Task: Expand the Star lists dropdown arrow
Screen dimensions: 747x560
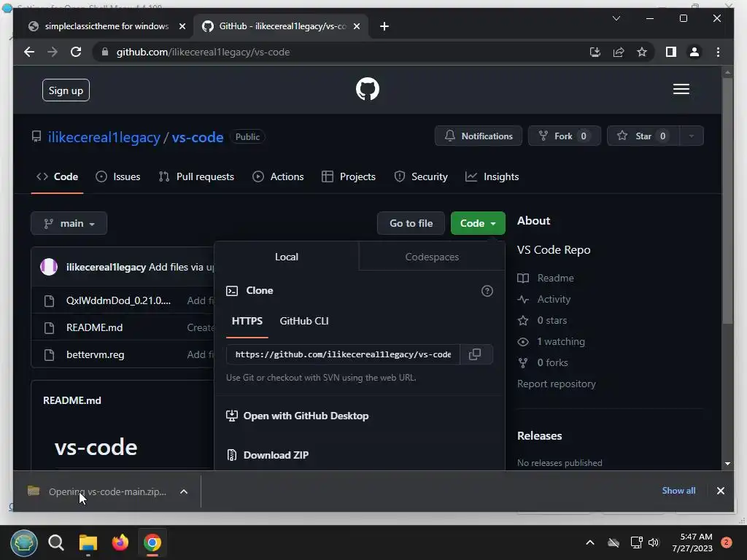Action: click(x=692, y=136)
